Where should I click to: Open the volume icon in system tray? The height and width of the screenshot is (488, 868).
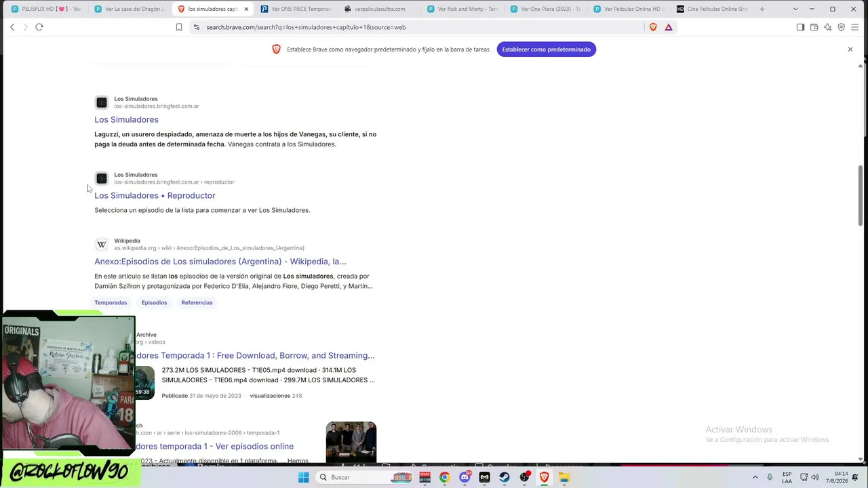815,477
